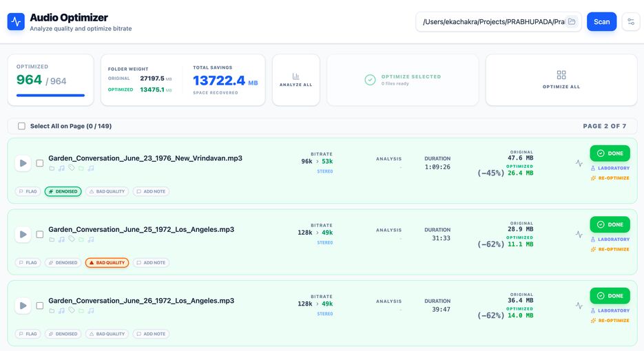The image size is (644, 351).
Task: Check Select All on Page checkbox
Action: click(22, 126)
